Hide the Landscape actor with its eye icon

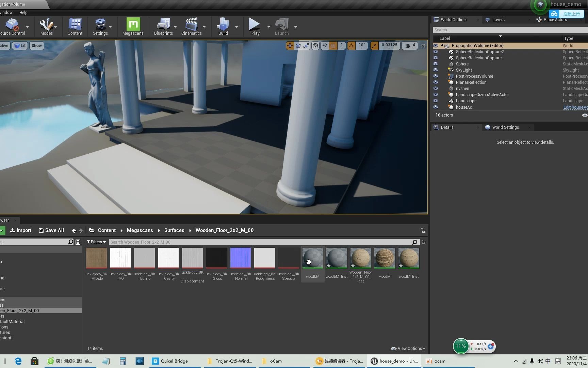tap(436, 101)
